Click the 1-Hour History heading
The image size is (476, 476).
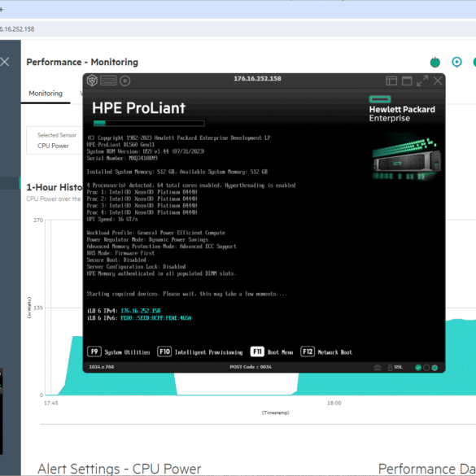[55, 187]
